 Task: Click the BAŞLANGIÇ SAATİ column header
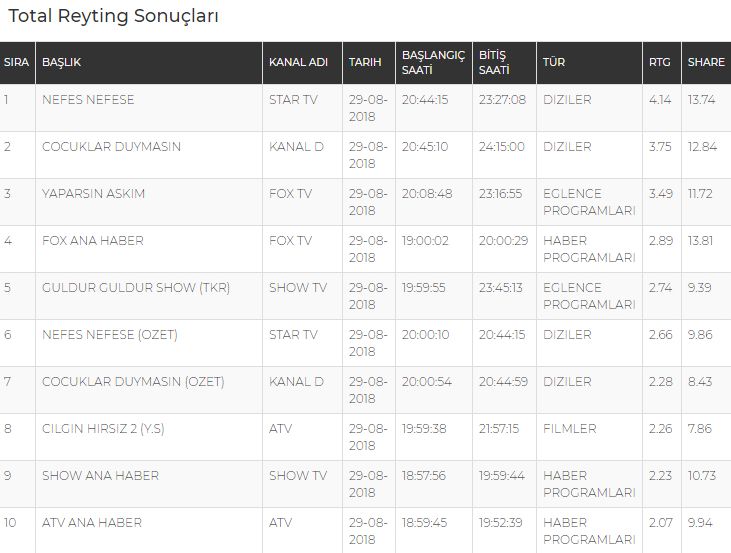pyautogui.click(x=434, y=62)
